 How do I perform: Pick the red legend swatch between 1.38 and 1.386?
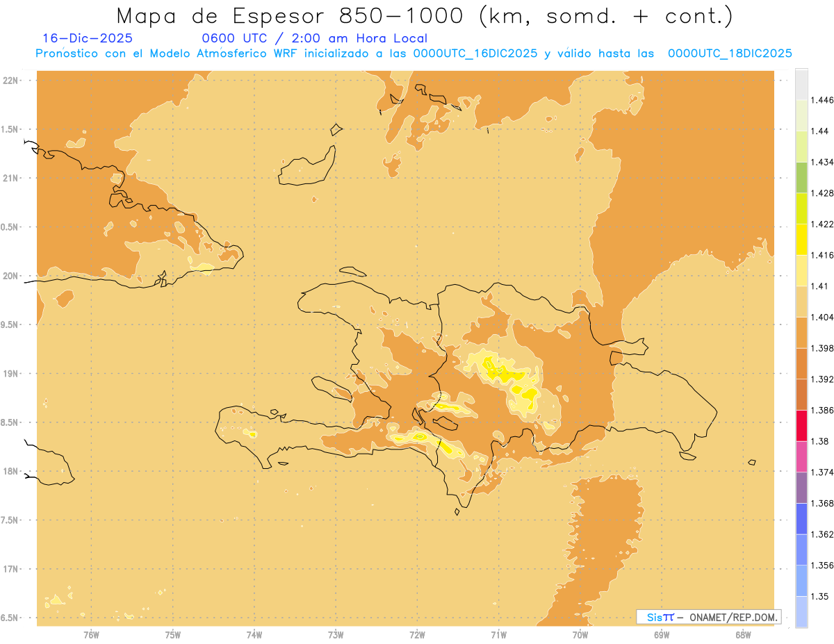point(801,425)
